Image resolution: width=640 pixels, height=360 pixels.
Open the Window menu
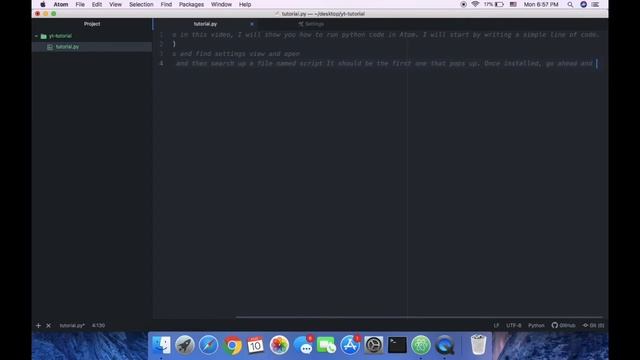[x=221, y=4]
